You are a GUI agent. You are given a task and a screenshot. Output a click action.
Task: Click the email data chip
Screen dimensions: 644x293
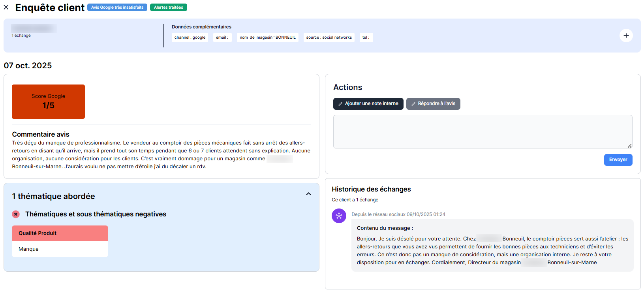222,38
